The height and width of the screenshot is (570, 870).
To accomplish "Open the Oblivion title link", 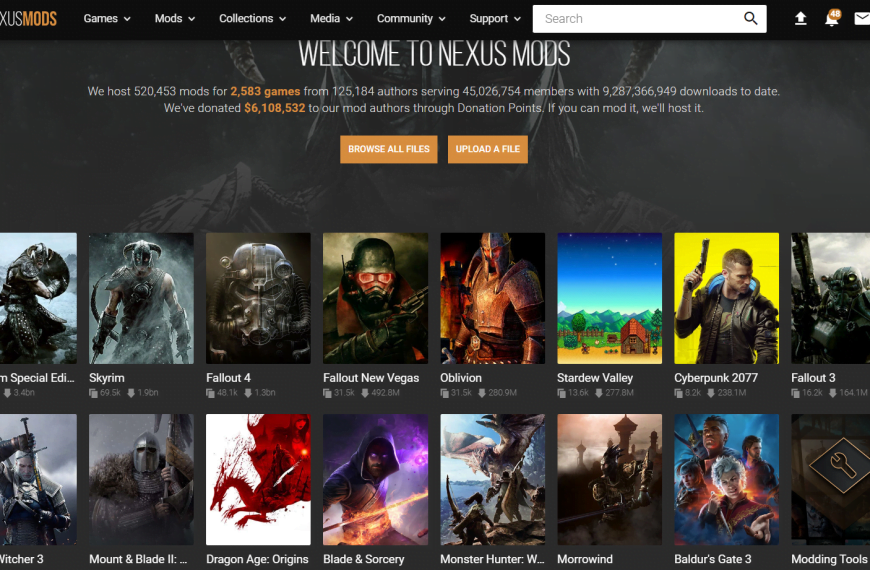I will tap(461, 378).
